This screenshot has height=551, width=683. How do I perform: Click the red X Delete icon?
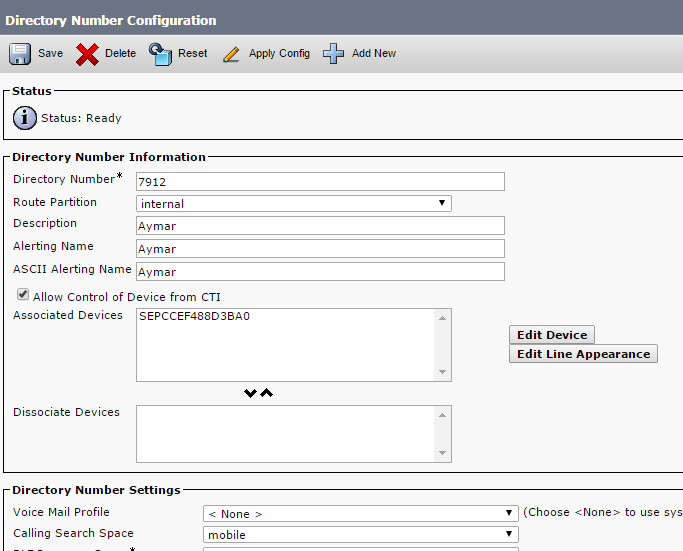pyautogui.click(x=87, y=54)
